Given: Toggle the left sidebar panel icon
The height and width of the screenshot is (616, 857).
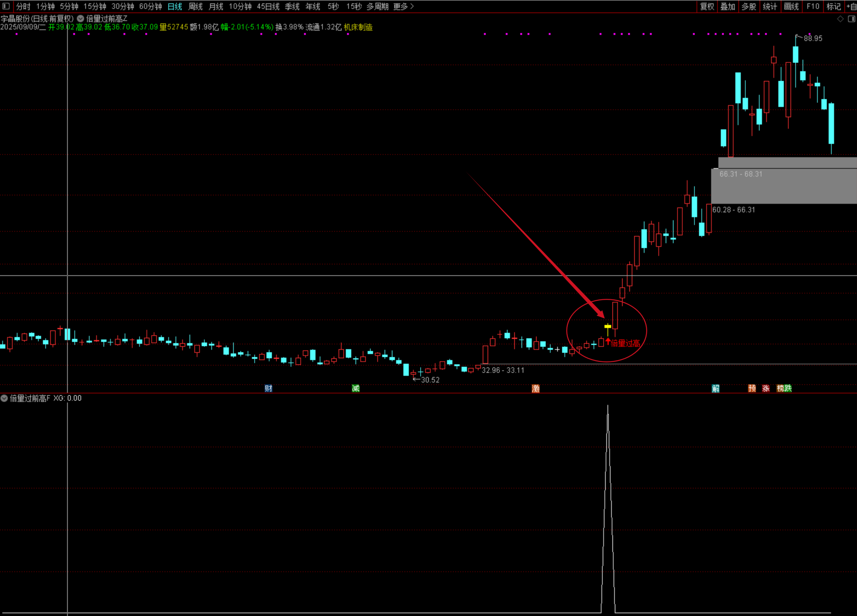Looking at the screenshot, I should 6,6.
